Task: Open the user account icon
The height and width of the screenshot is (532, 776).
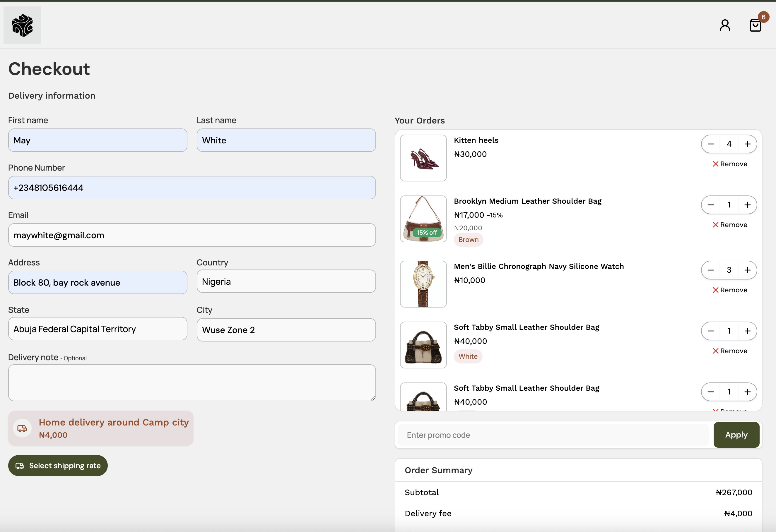Action: tap(724, 25)
